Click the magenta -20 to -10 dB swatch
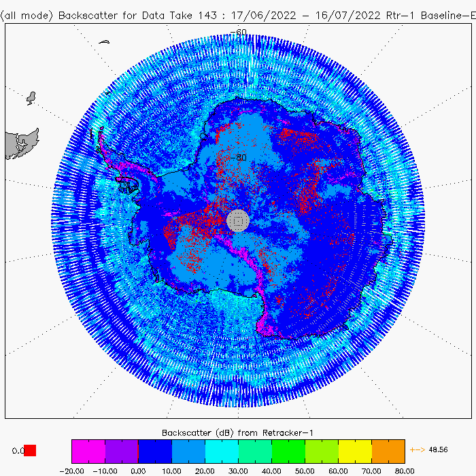This screenshot has width=476, height=476. [88, 451]
